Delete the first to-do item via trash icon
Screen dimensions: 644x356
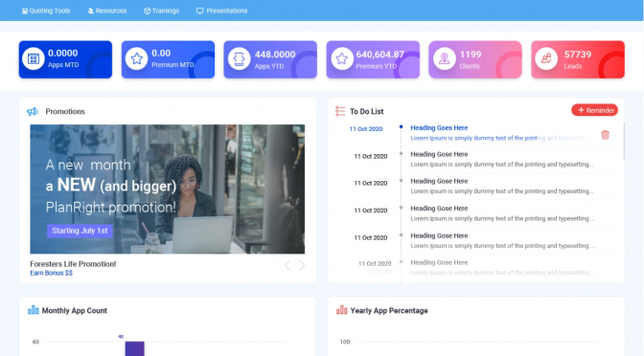[x=605, y=135]
